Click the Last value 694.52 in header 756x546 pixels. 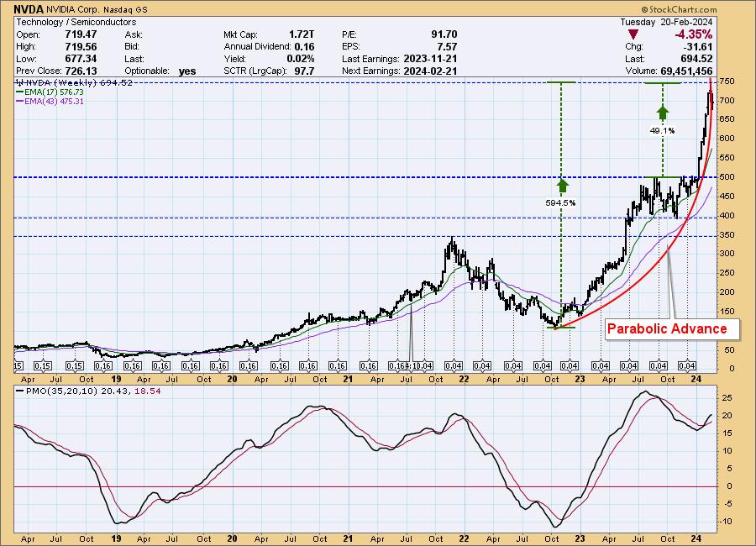click(x=697, y=59)
